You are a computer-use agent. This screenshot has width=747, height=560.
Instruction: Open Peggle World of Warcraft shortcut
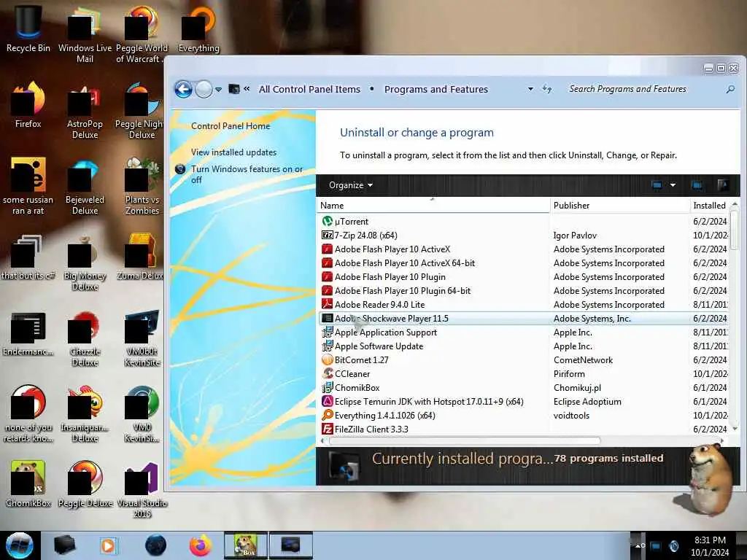click(142, 34)
